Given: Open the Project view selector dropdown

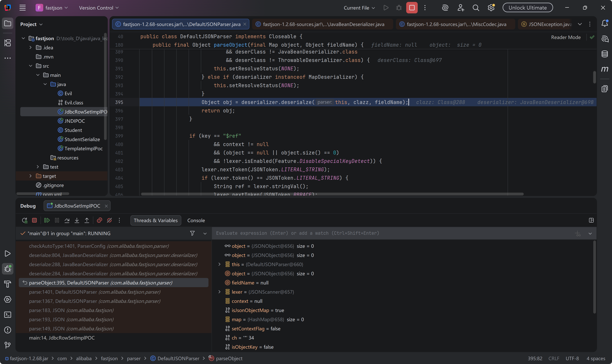Looking at the screenshot, I should click(31, 24).
